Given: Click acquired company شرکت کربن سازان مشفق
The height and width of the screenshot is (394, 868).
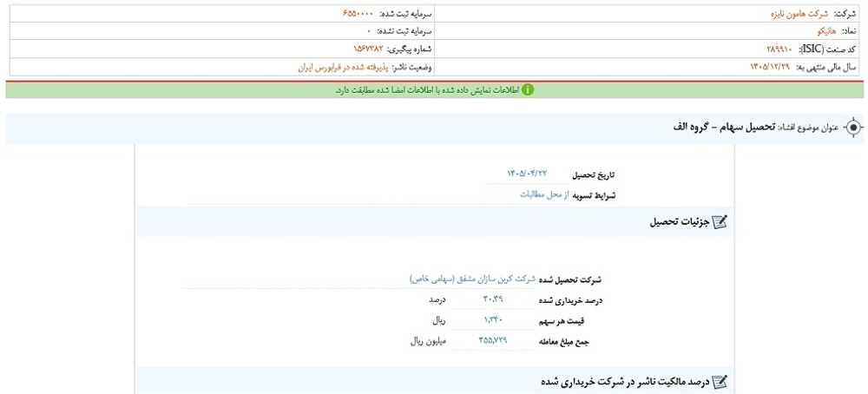Looking at the screenshot, I should point(473,279).
